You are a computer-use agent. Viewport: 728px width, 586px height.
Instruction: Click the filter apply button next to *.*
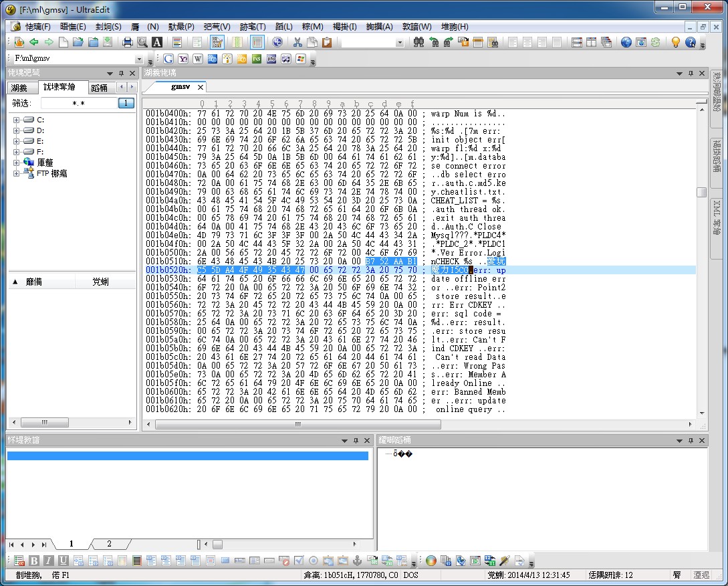point(126,103)
